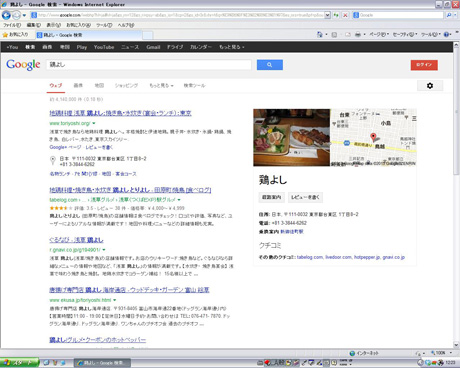Screen dimensions: 460x368
Task: Click the レビューを書く button in side panel
Action: pyautogui.click(x=305, y=197)
